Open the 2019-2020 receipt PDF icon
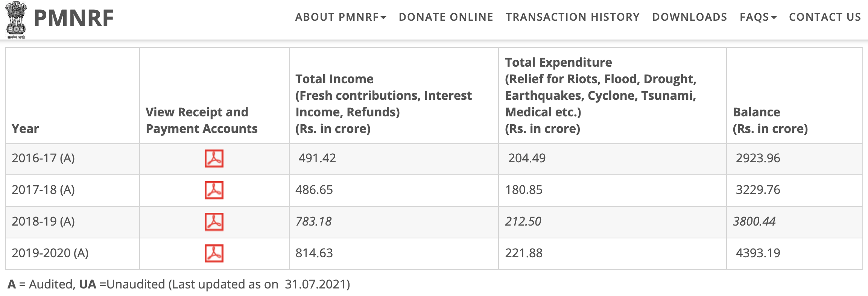The width and height of the screenshot is (868, 296). tap(214, 253)
